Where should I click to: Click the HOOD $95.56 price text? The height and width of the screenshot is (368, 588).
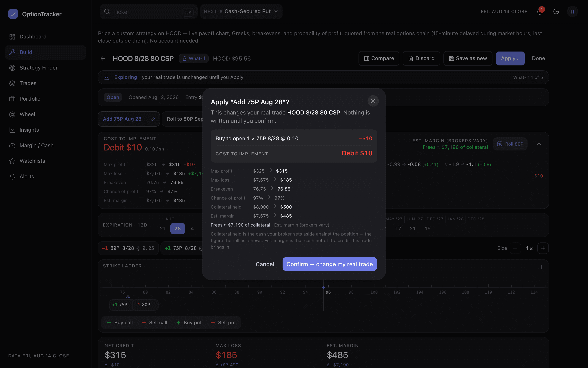coord(232,59)
